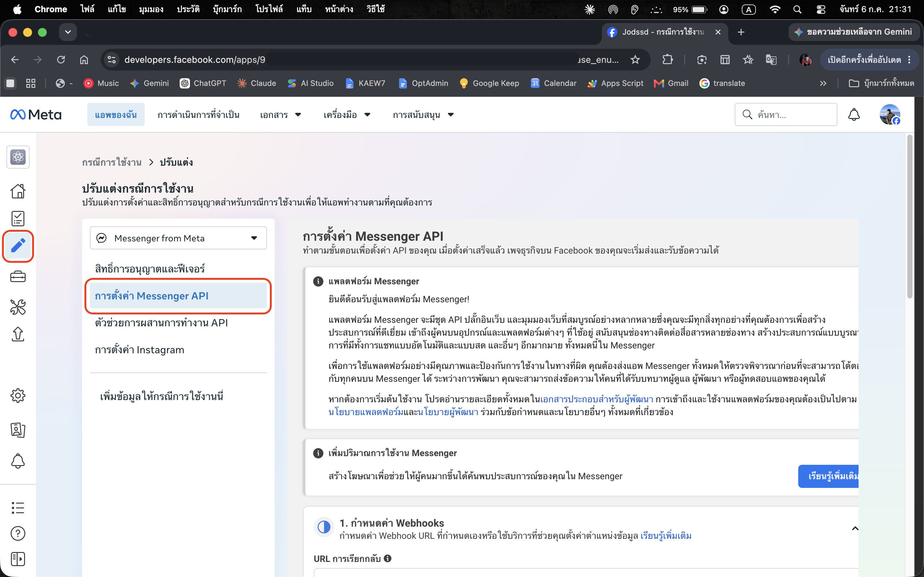
Task: Select การตั้งค่า Instagram in side menu
Action: point(140,350)
